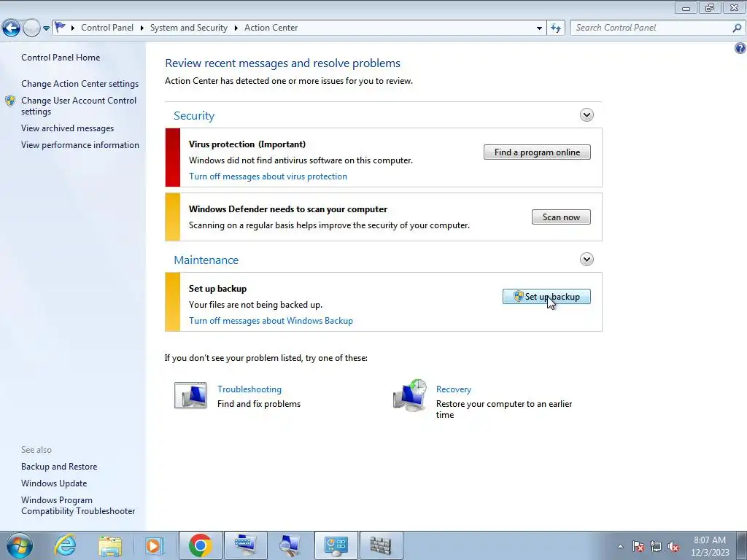This screenshot has height=560, width=747.
Task: Open the Windows Start menu orb
Action: (x=20, y=545)
